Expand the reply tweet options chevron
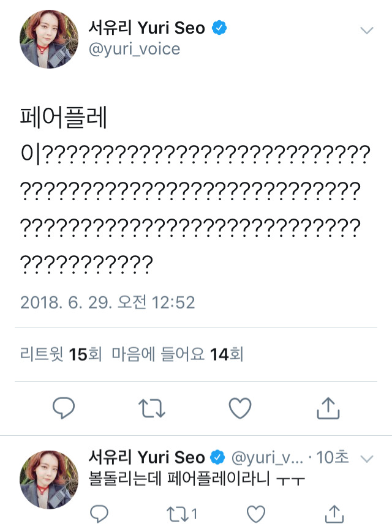This screenshot has width=392, height=532. click(x=367, y=459)
